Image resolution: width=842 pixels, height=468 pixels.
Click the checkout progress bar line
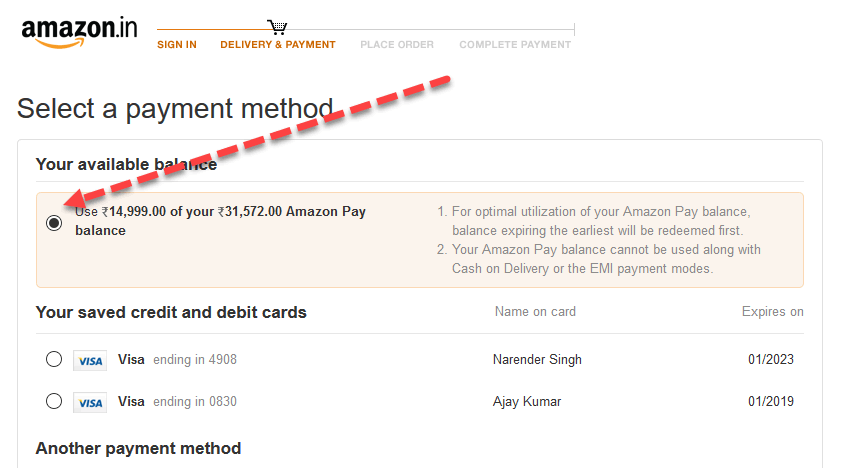click(366, 29)
